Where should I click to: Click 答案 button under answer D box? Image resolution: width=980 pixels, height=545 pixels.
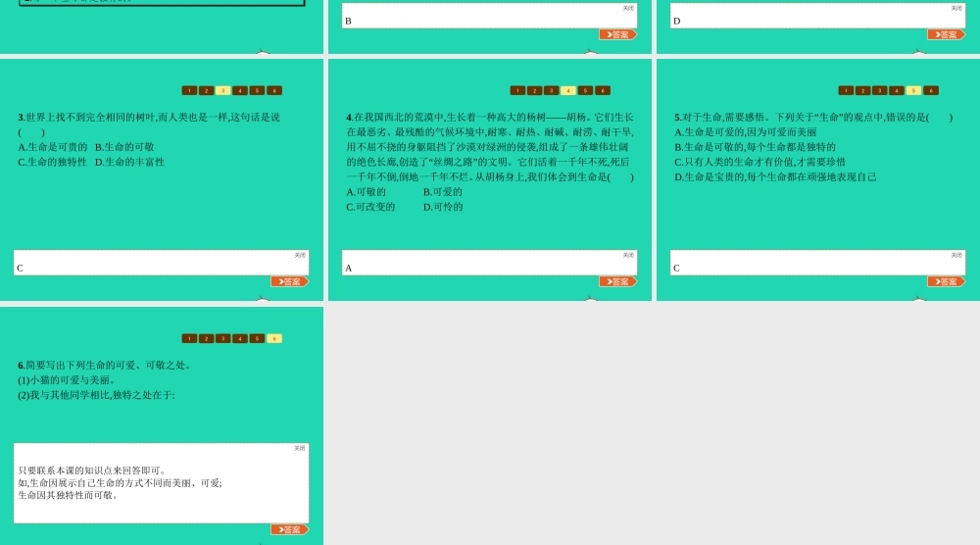click(x=947, y=34)
